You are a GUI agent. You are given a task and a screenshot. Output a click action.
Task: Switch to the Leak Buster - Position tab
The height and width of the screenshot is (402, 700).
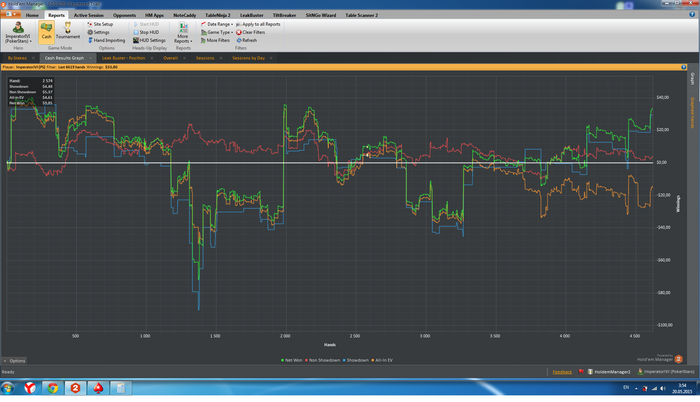coord(125,58)
